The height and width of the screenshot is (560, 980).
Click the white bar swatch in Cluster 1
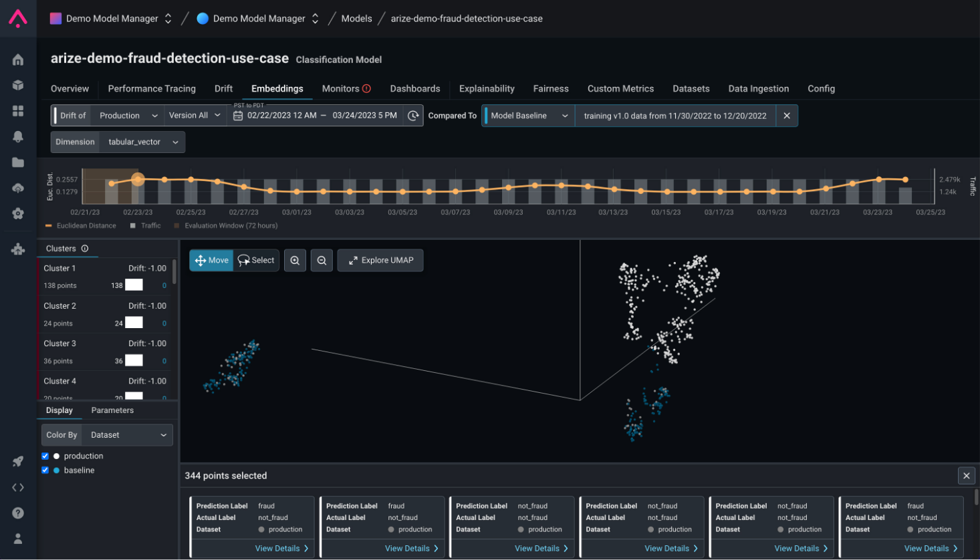click(x=134, y=285)
